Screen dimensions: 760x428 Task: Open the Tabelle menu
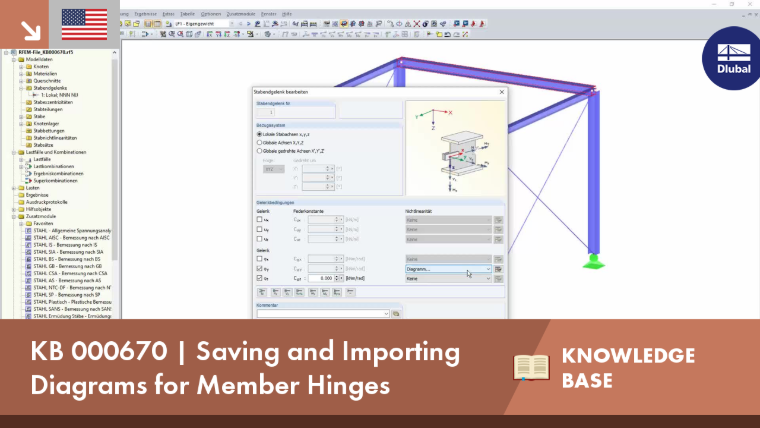point(187,14)
